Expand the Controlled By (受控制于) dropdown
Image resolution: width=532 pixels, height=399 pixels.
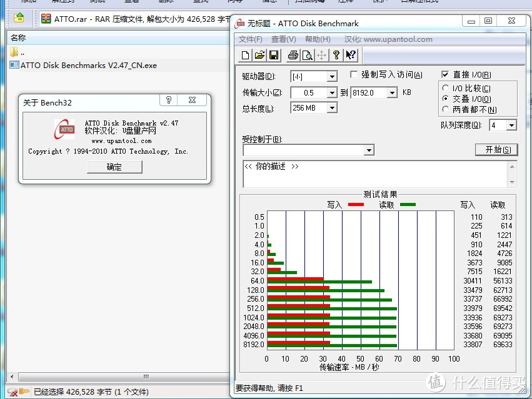tap(369, 150)
